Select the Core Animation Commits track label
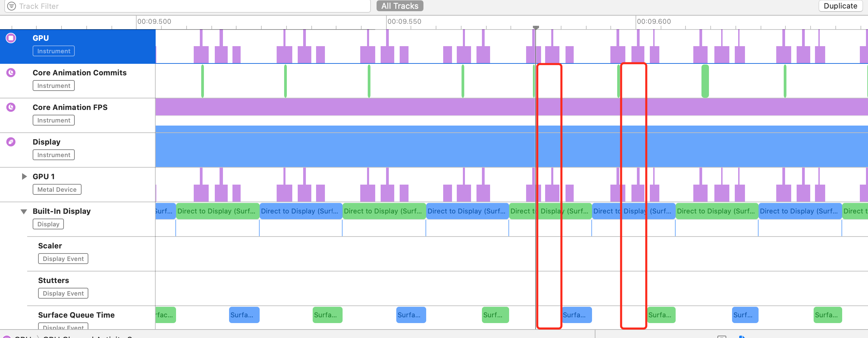The image size is (868, 338). click(80, 73)
